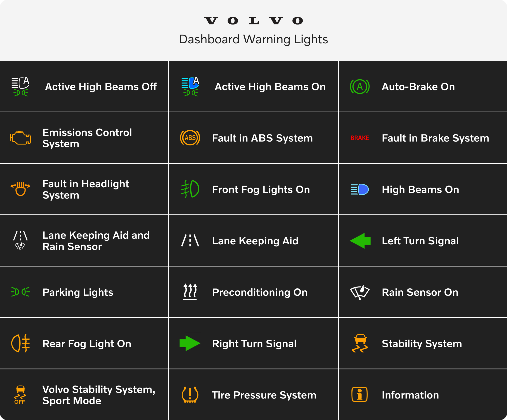Select the Preconditioning On heat icon
The height and width of the screenshot is (420, 507).
pyautogui.click(x=190, y=292)
